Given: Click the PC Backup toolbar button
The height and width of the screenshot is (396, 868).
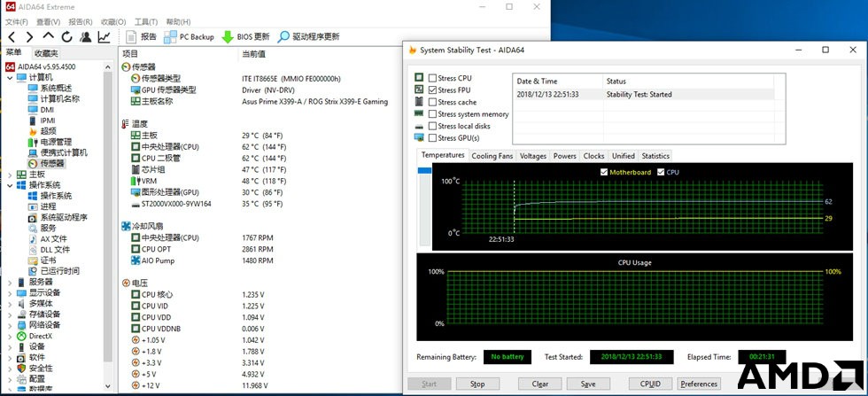Looking at the screenshot, I should [189, 37].
